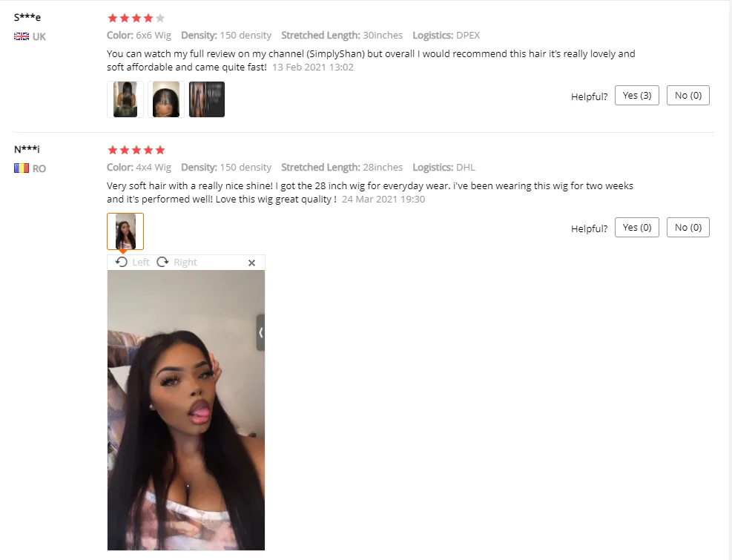Open first thumbnail in S***e's review
732x560 pixels.
point(125,99)
